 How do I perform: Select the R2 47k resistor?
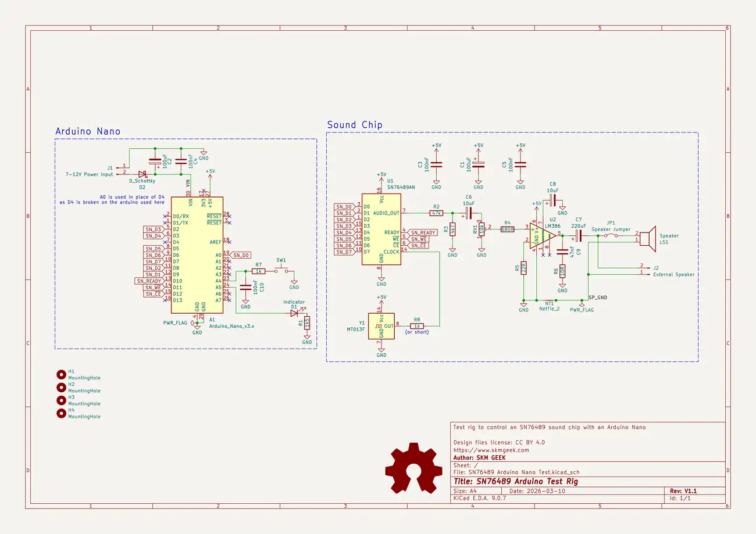(436, 213)
